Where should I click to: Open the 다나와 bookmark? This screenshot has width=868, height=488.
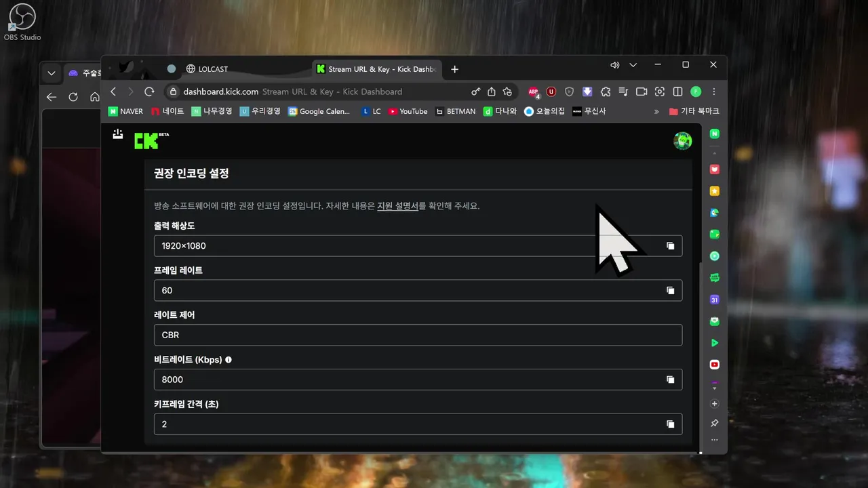[x=500, y=111]
